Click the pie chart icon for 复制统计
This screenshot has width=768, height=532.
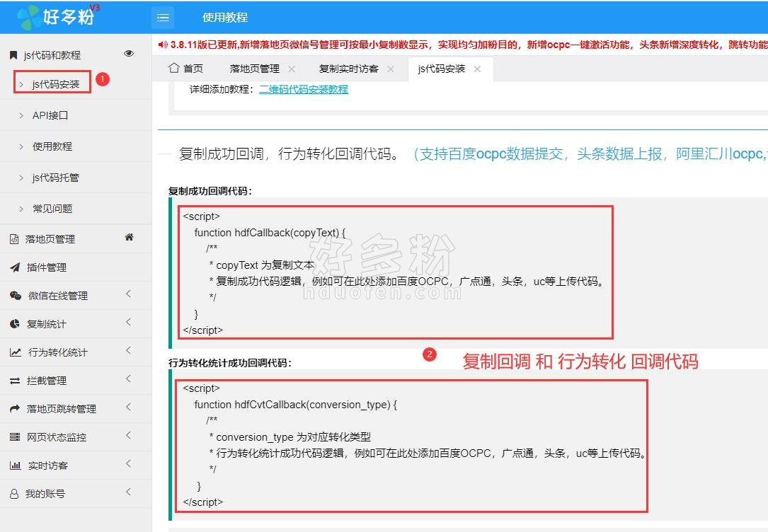15,324
